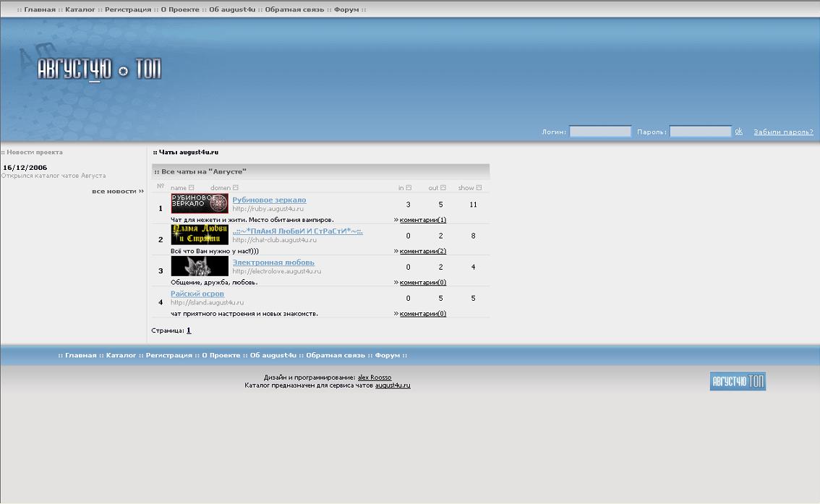Open коментарии(2) for second chat
The width and height of the screenshot is (820, 504).
click(x=422, y=251)
